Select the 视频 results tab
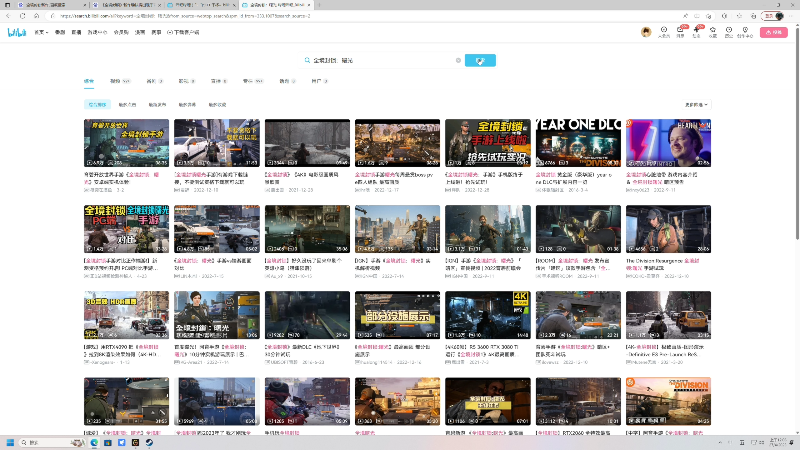The image size is (800, 450). 120,81
